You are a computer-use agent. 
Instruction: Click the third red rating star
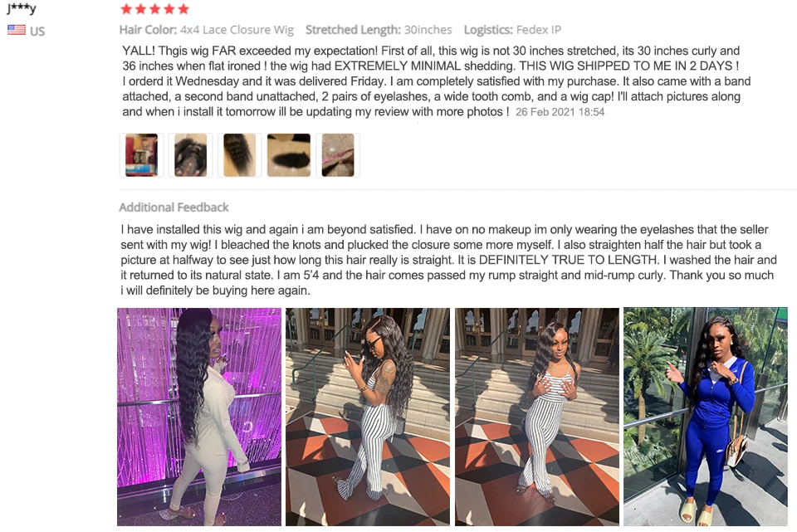[155, 8]
